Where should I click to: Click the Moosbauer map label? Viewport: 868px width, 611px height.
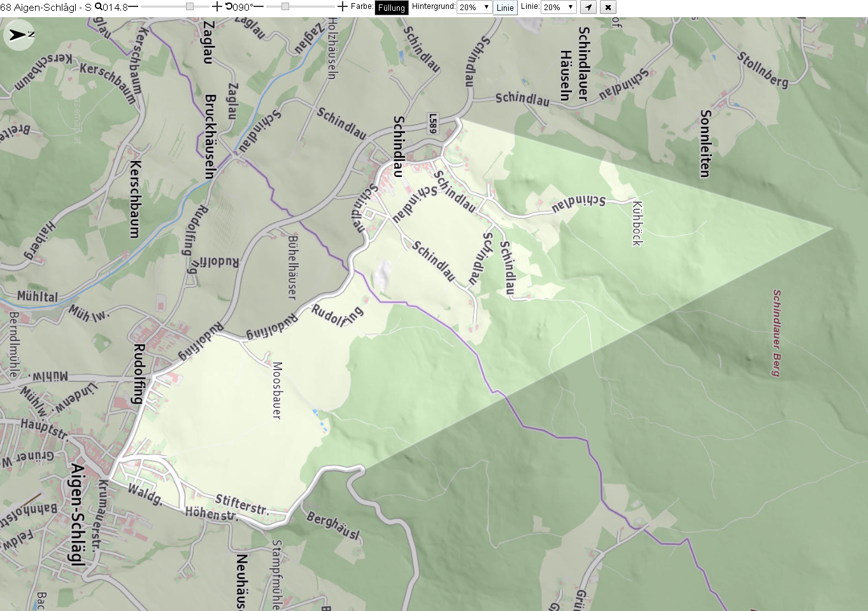pos(277,390)
